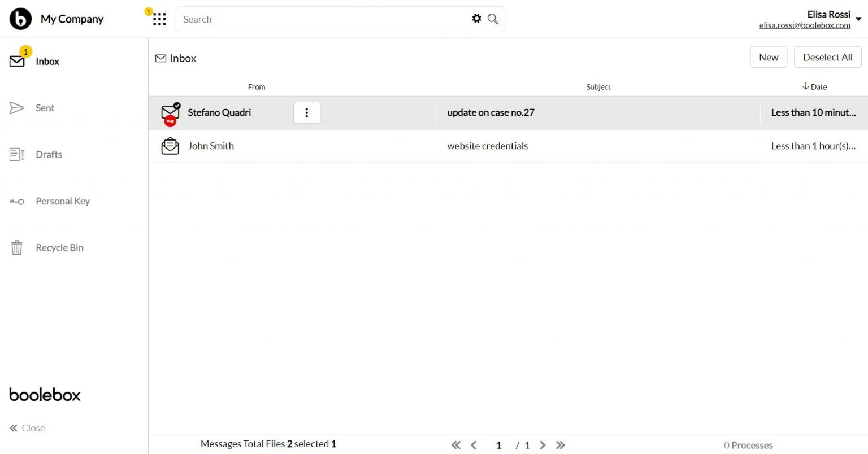The height and width of the screenshot is (454, 868).
Task: Click the Inbox heading above the list
Action: (x=176, y=58)
